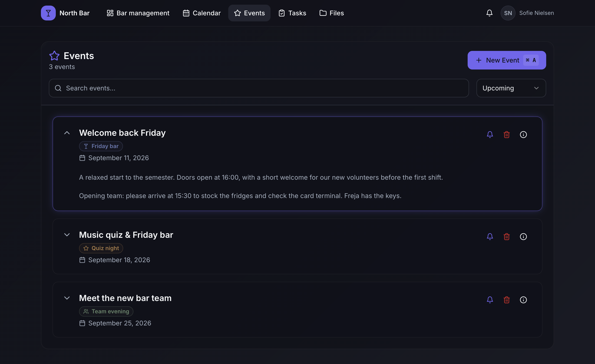The height and width of the screenshot is (364, 595).
Task: Go to the Calendar tab
Action: [x=202, y=13]
